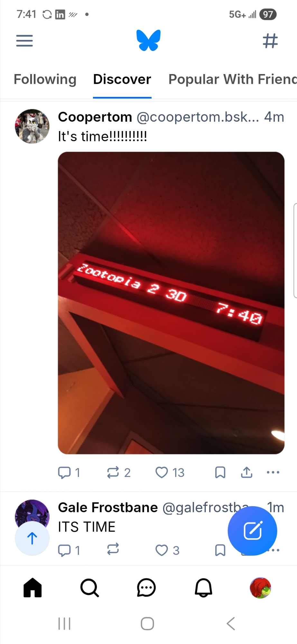Image resolution: width=297 pixels, height=644 pixels.
Task: Share Coopertom's post with share icon
Action: (x=246, y=472)
